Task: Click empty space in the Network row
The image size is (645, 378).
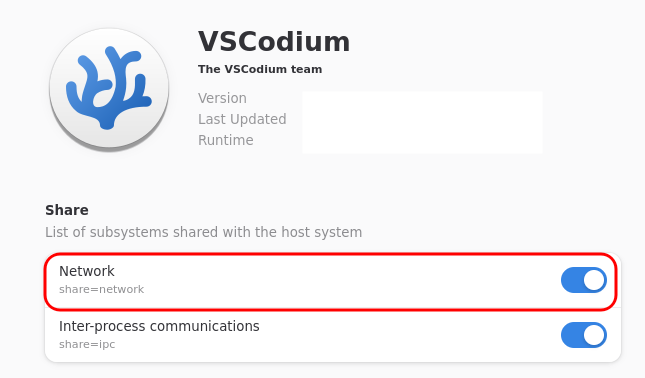Action: click(x=350, y=280)
